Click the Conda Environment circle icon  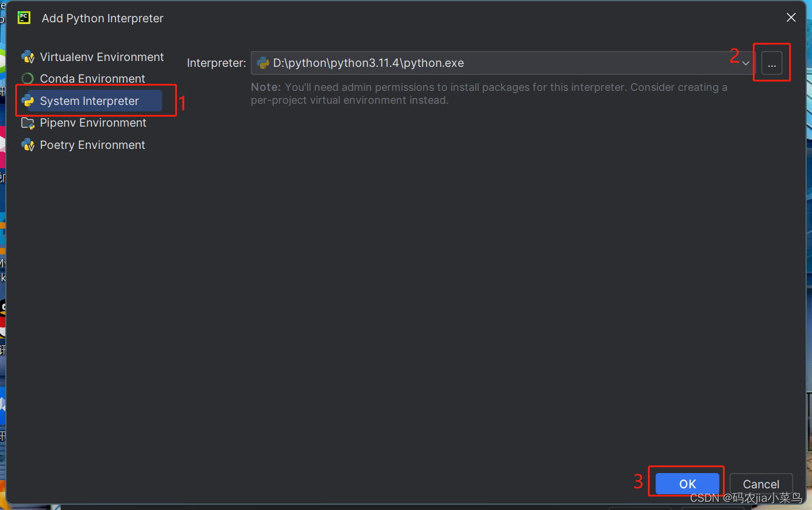(x=28, y=79)
